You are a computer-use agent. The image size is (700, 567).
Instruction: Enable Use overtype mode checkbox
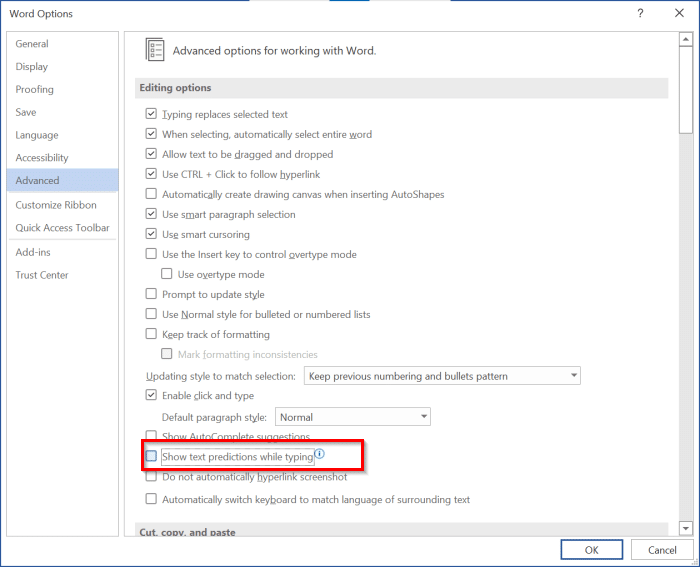click(167, 274)
